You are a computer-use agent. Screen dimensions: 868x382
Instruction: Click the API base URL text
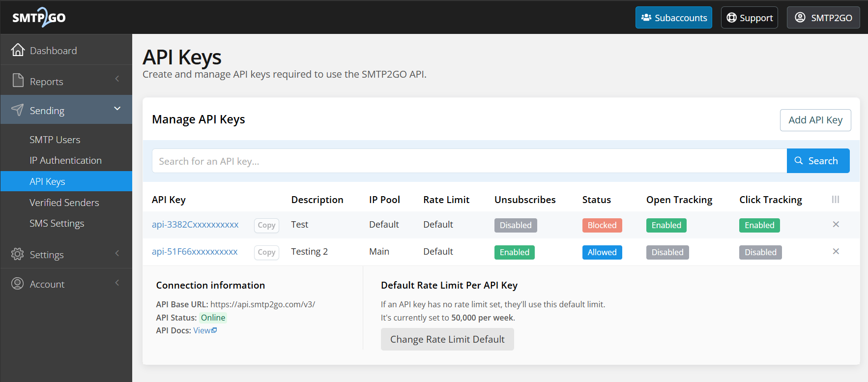click(262, 304)
